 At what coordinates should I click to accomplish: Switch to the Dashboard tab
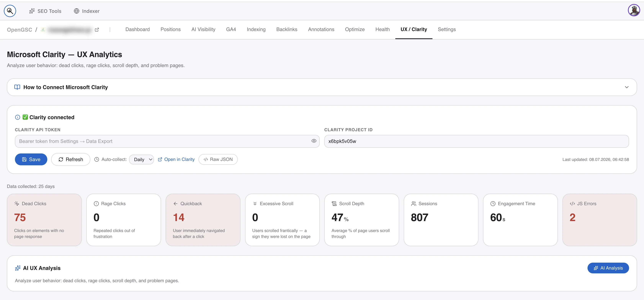(137, 29)
